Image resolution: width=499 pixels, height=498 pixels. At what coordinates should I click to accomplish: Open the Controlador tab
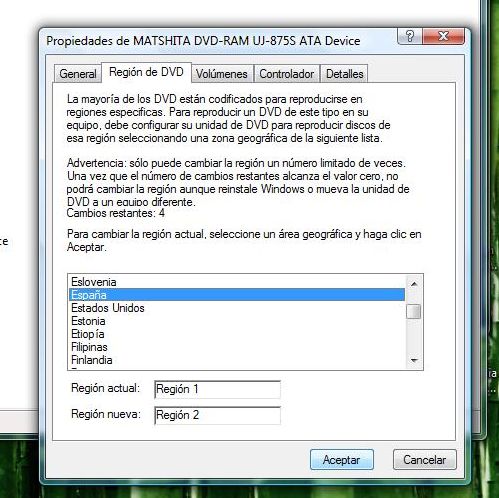click(287, 74)
